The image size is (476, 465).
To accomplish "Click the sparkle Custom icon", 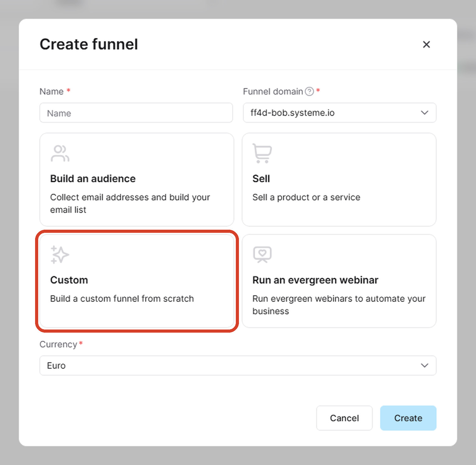I will coord(60,255).
